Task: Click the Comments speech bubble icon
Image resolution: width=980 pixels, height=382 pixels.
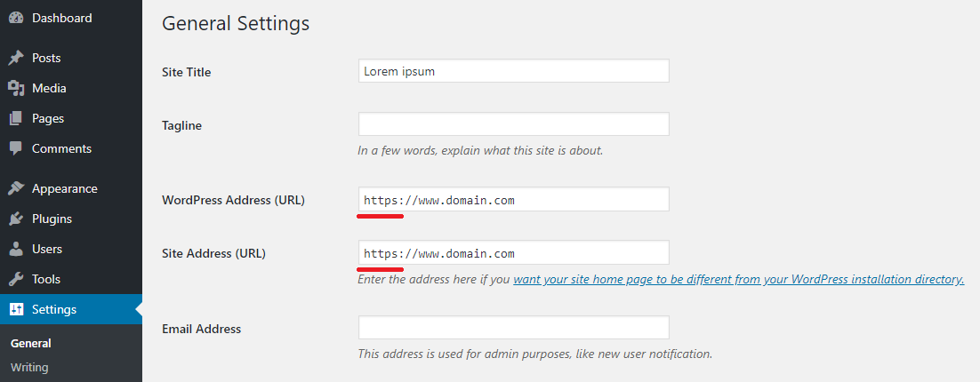Action: coord(16,148)
